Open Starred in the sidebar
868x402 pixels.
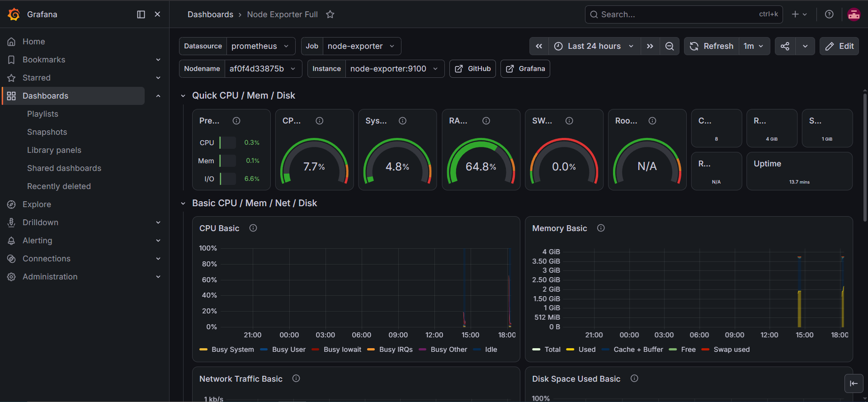tap(37, 78)
